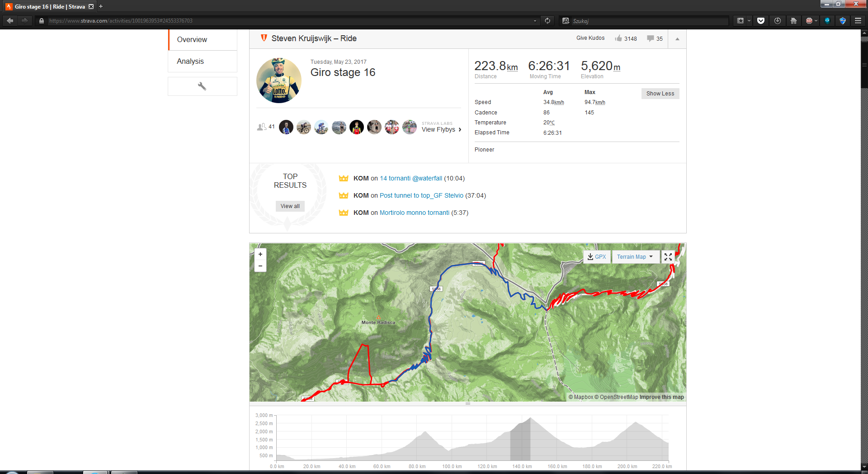The height and width of the screenshot is (474, 868).
Task: Open the comments speech bubble icon
Action: (x=650, y=38)
